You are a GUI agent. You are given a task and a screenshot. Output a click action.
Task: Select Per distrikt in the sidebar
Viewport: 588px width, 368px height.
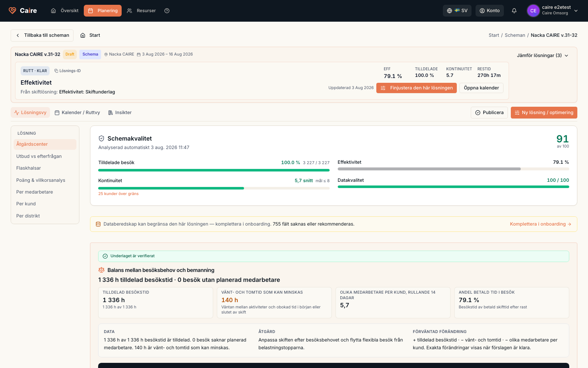[45, 216]
